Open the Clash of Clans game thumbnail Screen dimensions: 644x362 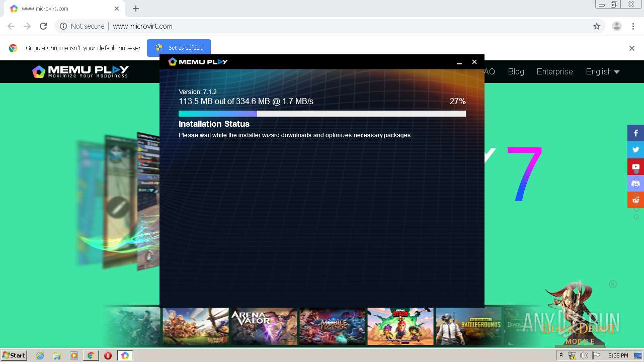point(196,326)
